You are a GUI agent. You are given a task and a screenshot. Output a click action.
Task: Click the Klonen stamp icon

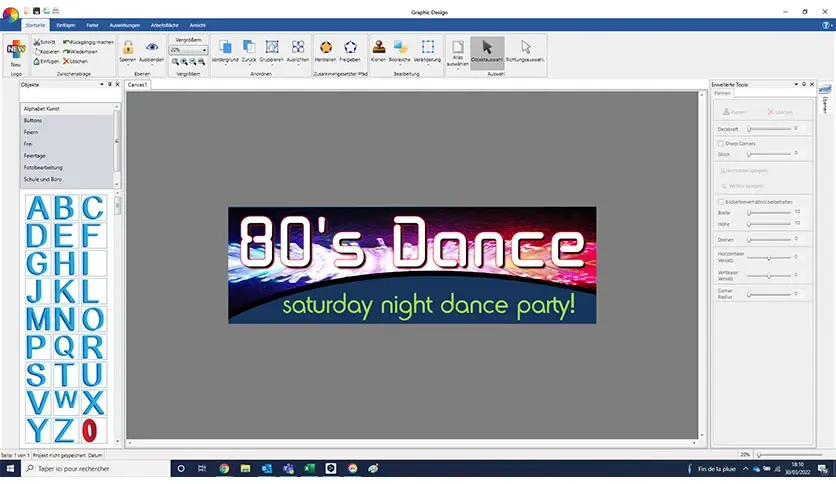coord(378,48)
